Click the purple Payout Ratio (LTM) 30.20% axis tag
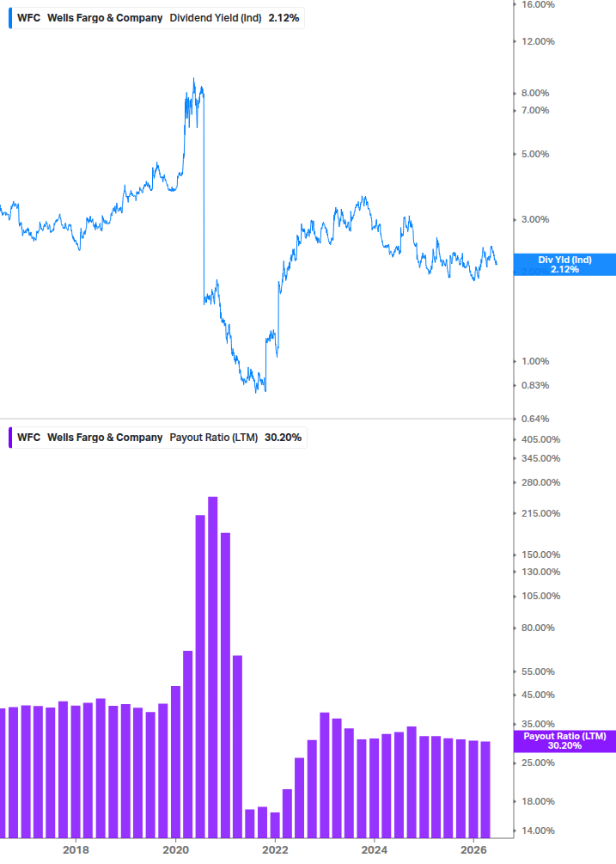Screen dimensions: 616x864 pos(564,741)
